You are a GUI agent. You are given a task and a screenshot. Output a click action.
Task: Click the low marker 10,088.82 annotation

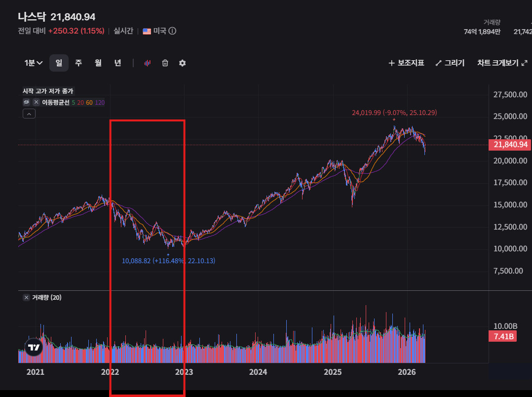(168, 261)
